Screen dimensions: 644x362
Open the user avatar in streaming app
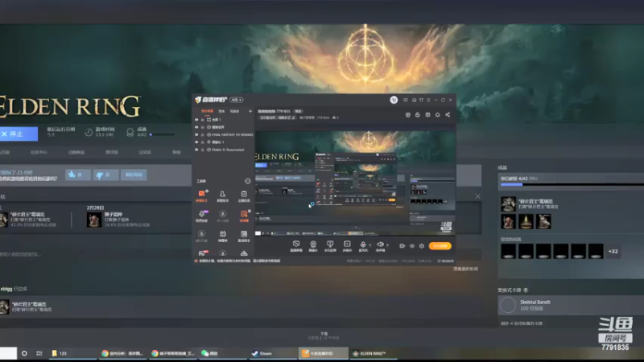coord(394,100)
